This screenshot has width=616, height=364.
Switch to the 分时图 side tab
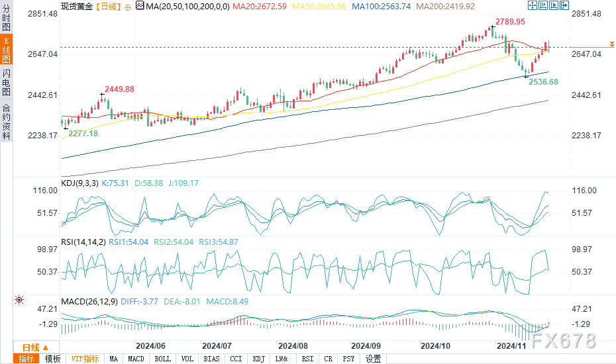(6, 18)
